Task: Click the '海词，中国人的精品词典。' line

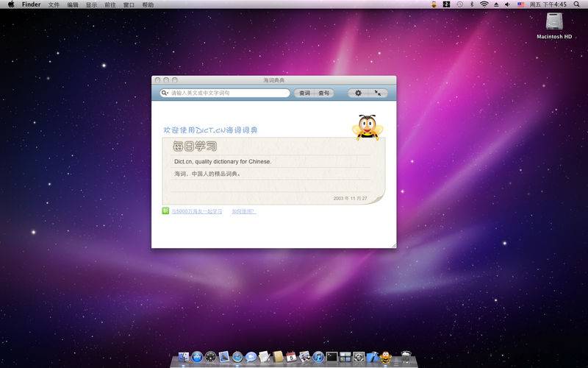Action: click(207, 174)
